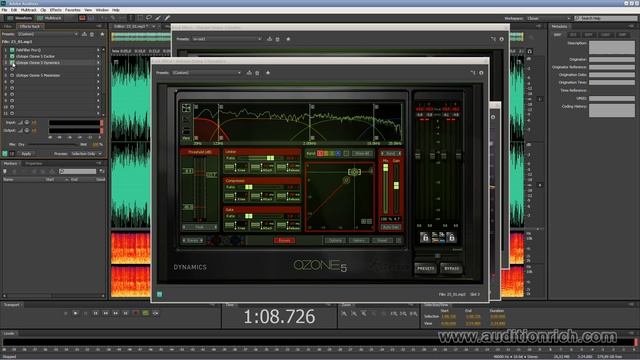Open the Workspace dropdown
This screenshot has width=640, height=360.
pos(549,18)
